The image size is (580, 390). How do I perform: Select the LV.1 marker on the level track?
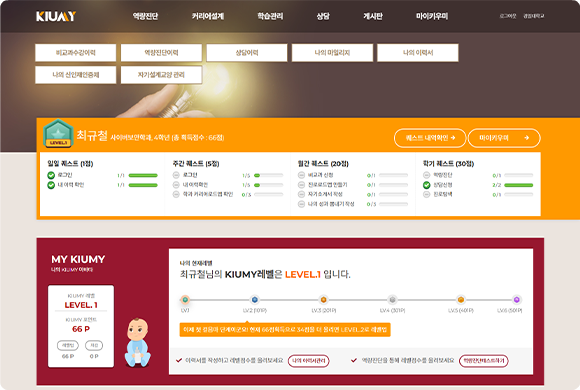click(185, 300)
